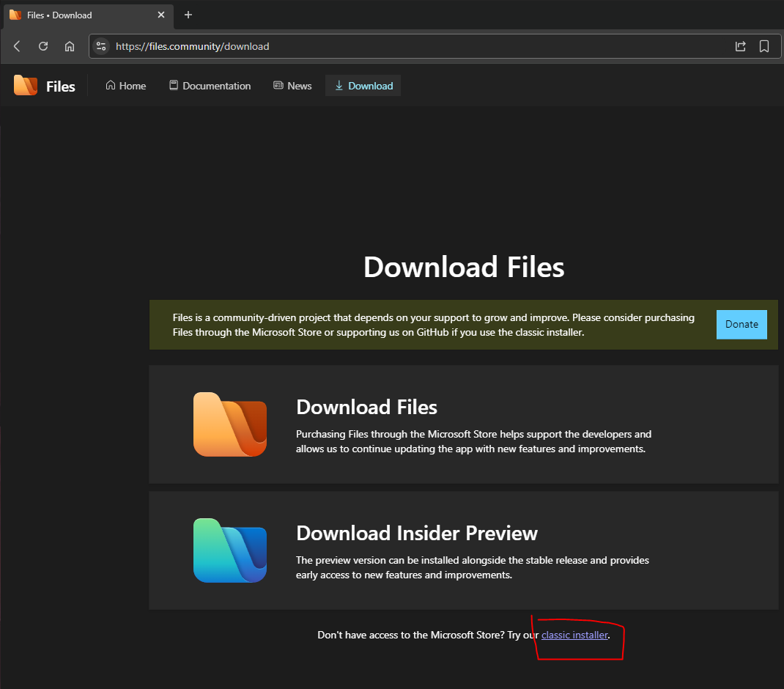
Task: Follow the classic installer link
Action: (x=574, y=635)
